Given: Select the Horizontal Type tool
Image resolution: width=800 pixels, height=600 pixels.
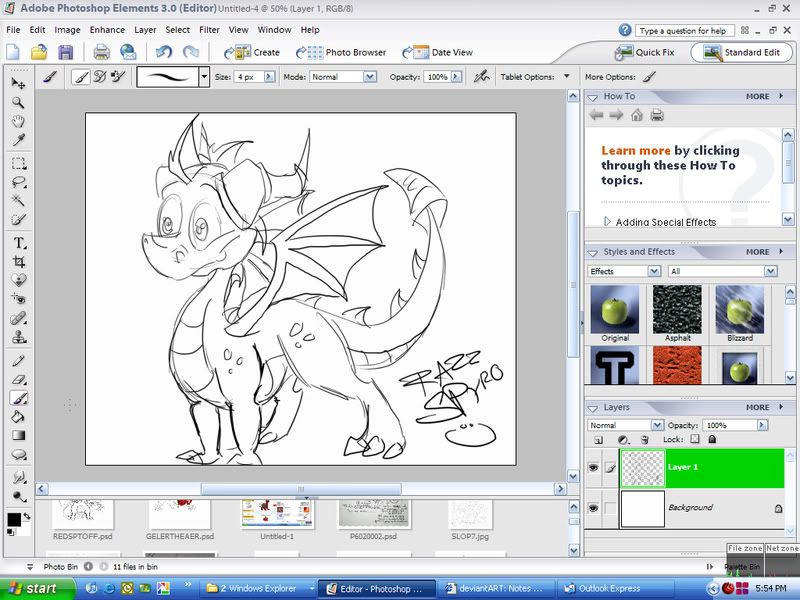Looking at the screenshot, I should 19,243.
